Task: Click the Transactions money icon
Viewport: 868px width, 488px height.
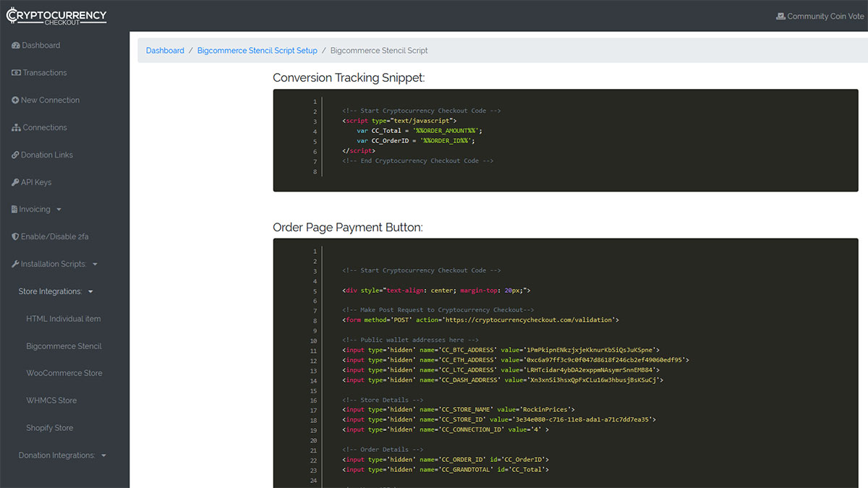Action: [x=16, y=73]
